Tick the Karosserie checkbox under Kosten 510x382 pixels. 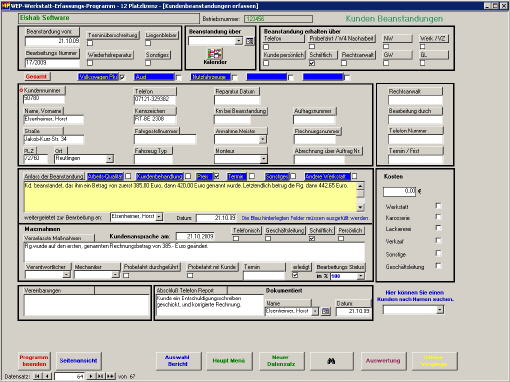[438, 217]
